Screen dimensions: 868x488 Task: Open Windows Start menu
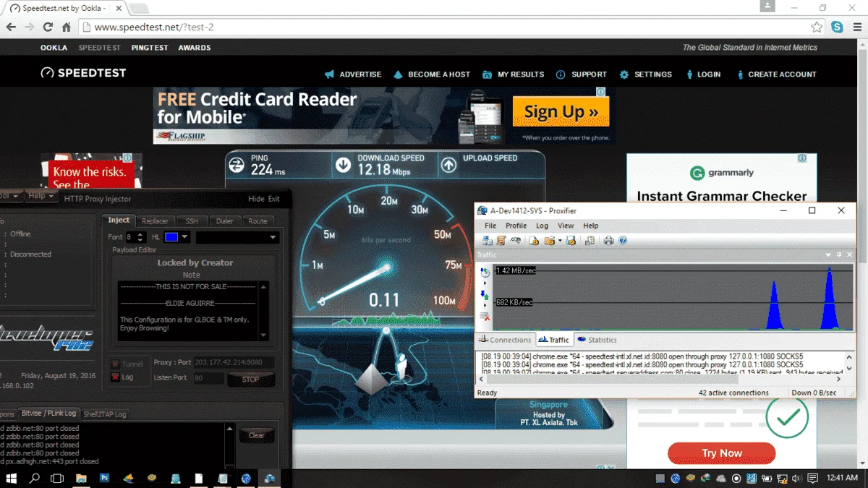(12, 479)
